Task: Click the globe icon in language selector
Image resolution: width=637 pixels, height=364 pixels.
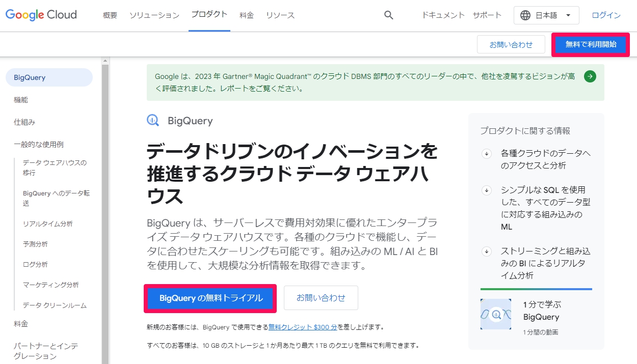Action: pyautogui.click(x=525, y=15)
